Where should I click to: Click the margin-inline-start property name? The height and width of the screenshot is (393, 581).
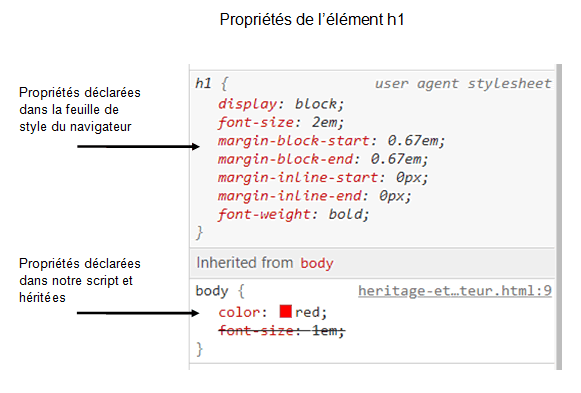point(298,177)
